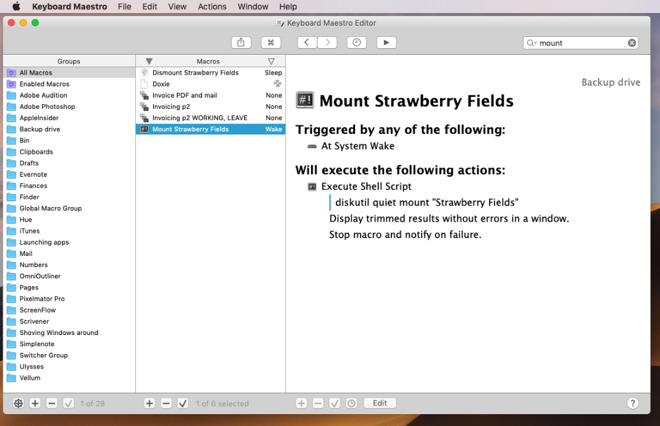
Task: Toggle enable checkmark for selected action
Action: point(335,403)
